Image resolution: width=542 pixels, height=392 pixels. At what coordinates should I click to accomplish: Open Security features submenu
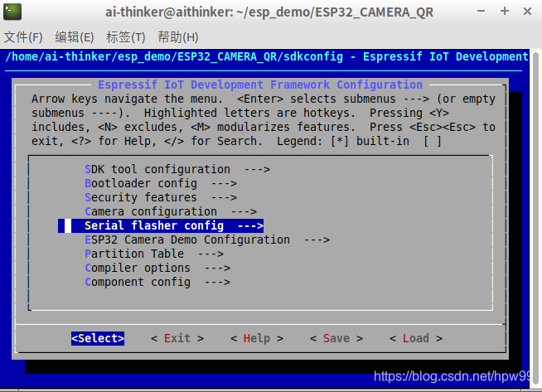(161, 197)
